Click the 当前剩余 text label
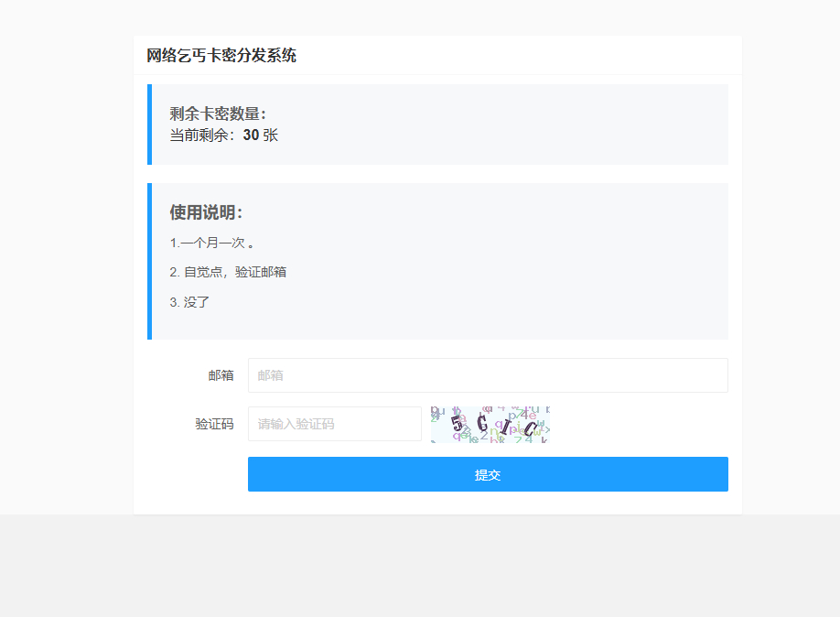This screenshot has width=840, height=617. pos(201,135)
